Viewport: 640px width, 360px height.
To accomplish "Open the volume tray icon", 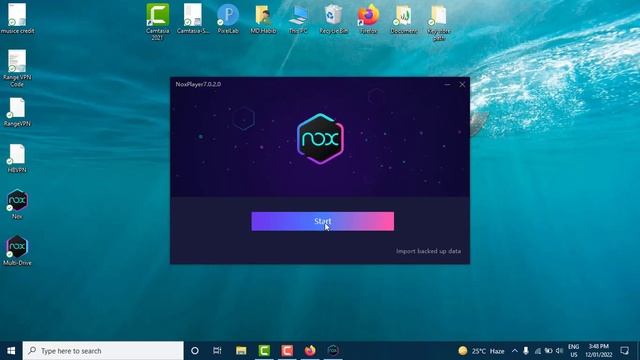I will 559,351.
